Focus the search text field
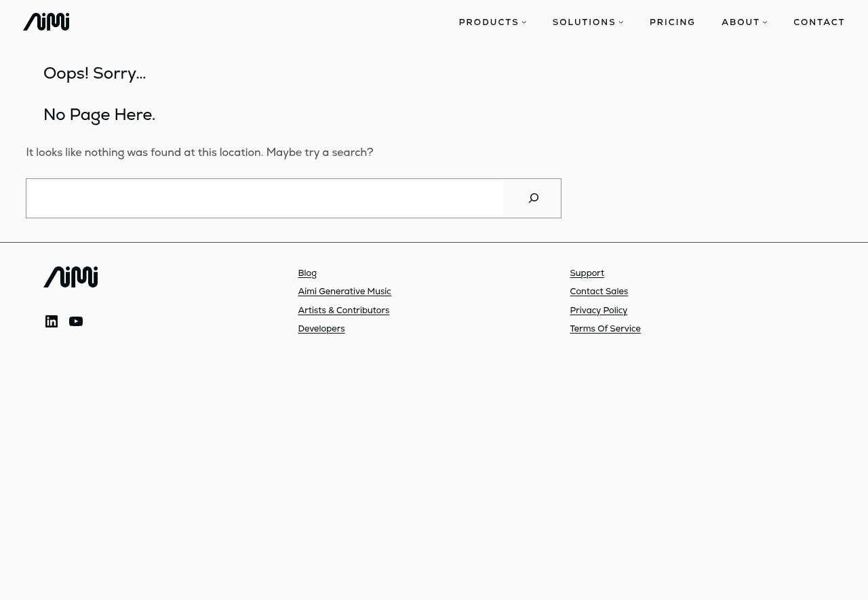The width and height of the screenshot is (868, 600). click(264, 198)
